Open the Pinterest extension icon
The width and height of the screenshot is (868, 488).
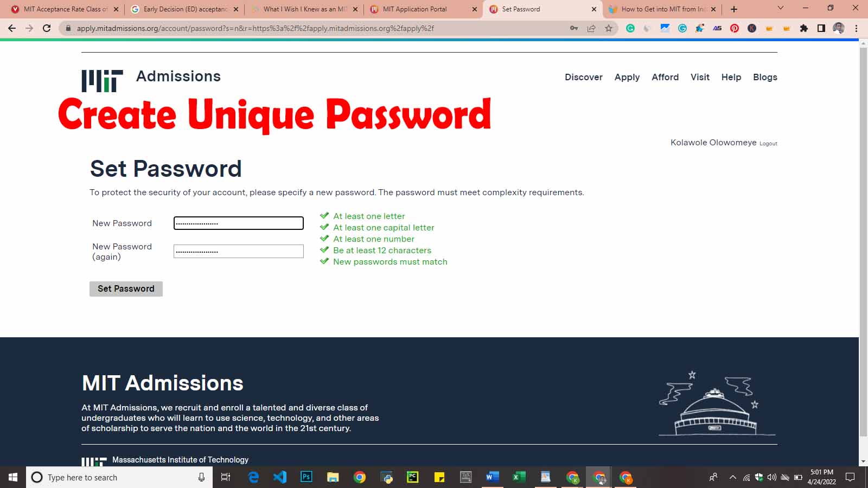pos(735,28)
